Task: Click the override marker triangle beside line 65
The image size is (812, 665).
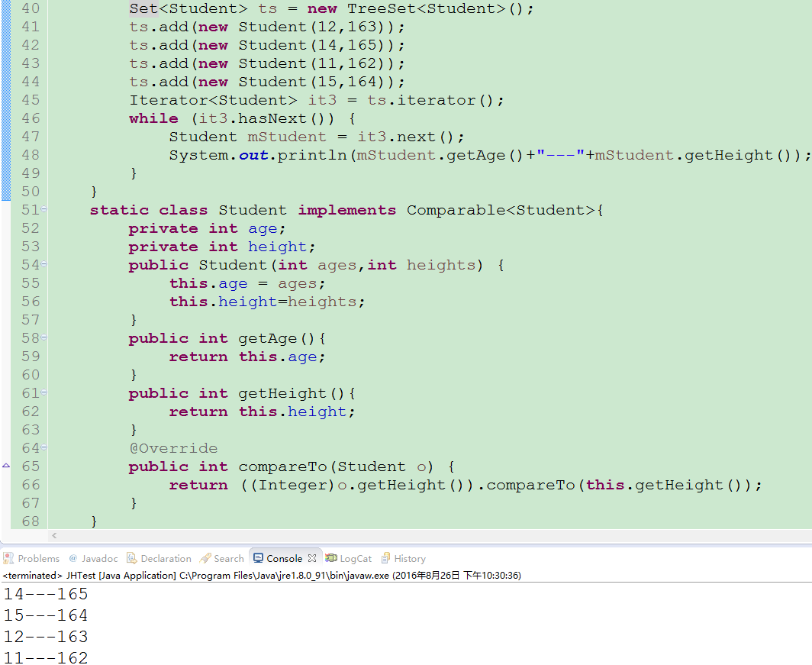Action: [x=6, y=466]
